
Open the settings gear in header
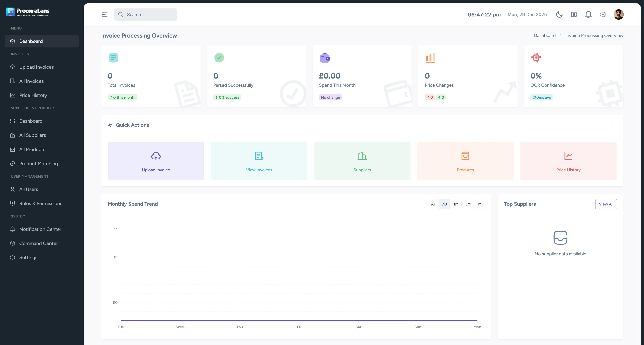click(x=603, y=14)
